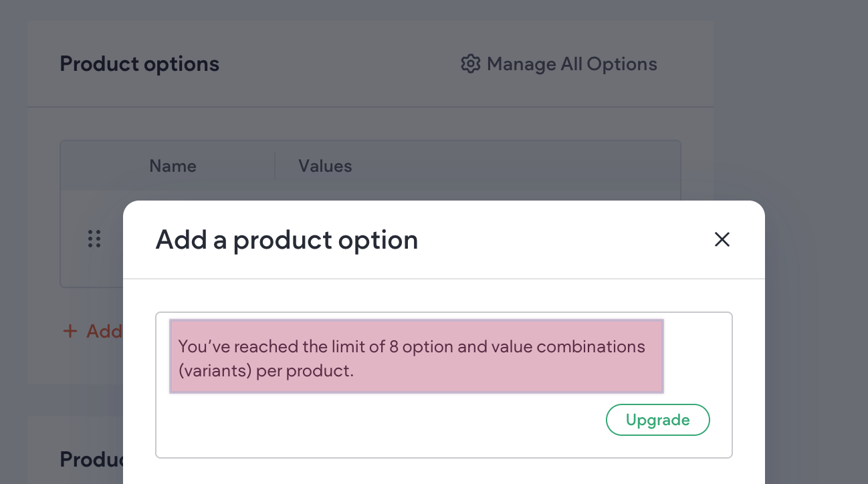The height and width of the screenshot is (484, 868).
Task: Click the Product options heading
Action: (x=139, y=64)
